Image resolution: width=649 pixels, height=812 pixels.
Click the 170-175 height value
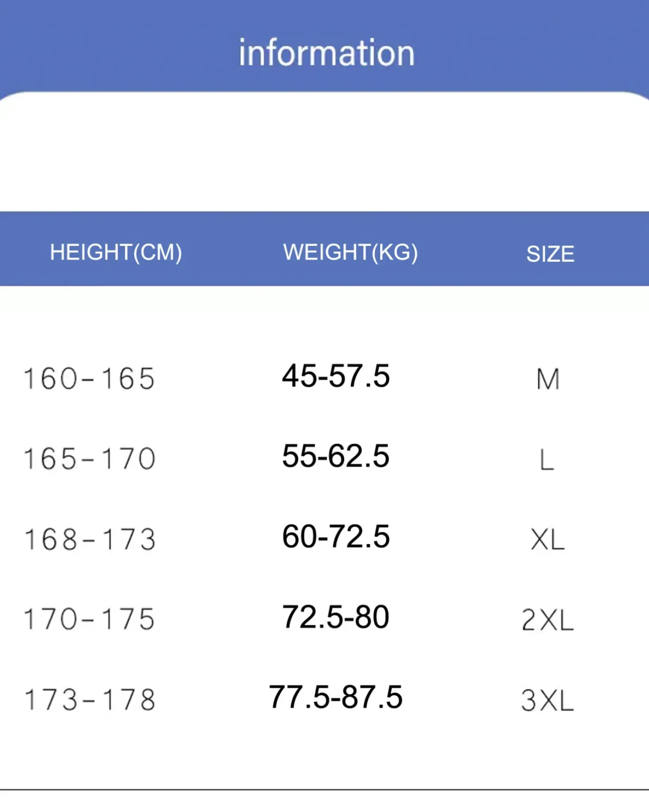coord(89,620)
